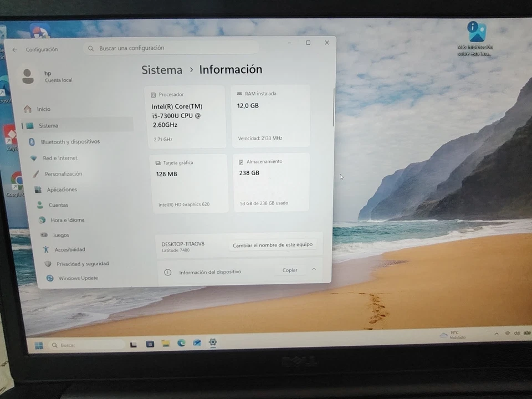The height and width of the screenshot is (399, 532).
Task: Open Microsoft Edge from the taskbar
Action: [181, 343]
